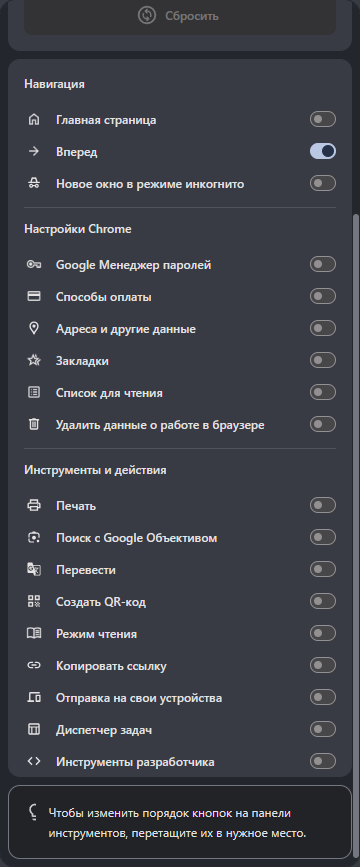Click the Google Объектив search icon
Screen dimensions: 360x867
(34, 537)
